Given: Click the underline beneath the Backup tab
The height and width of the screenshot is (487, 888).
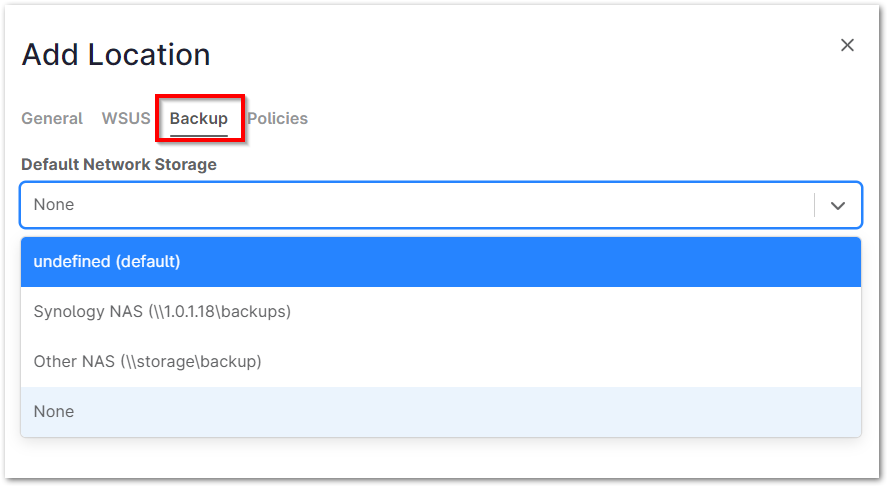Looking at the screenshot, I should click(x=199, y=134).
